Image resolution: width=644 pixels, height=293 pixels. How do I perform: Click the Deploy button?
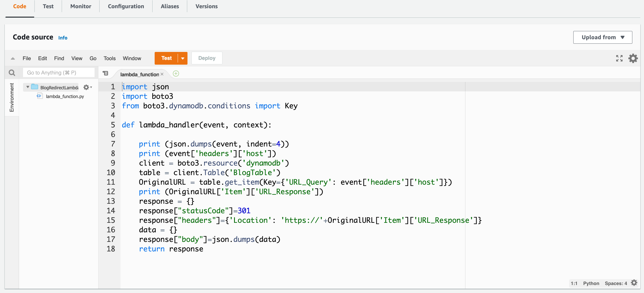pyautogui.click(x=207, y=58)
